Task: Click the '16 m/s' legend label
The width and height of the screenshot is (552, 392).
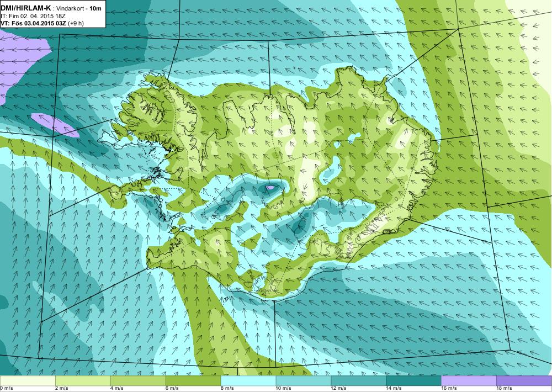Action: tap(449, 388)
